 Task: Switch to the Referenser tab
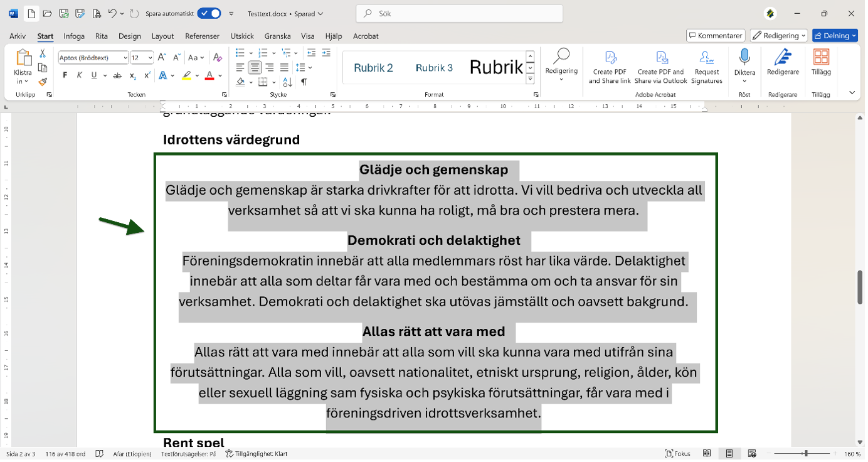tap(203, 36)
